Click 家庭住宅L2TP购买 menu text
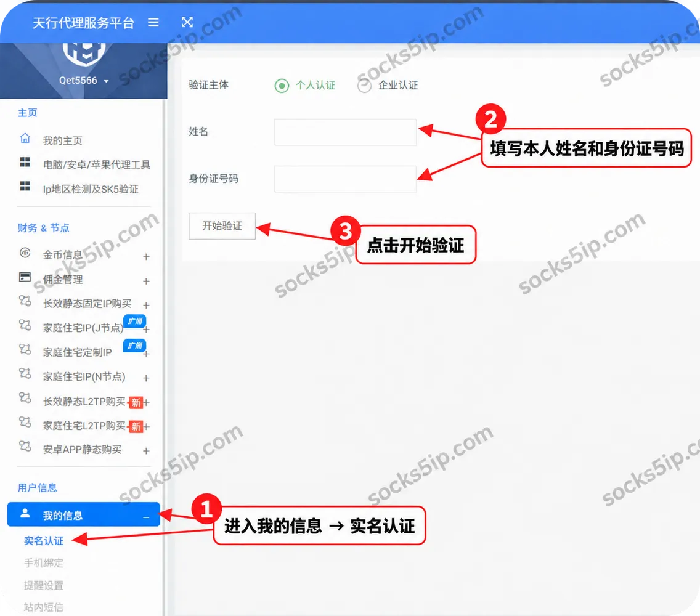The image size is (700, 616). [x=84, y=426]
